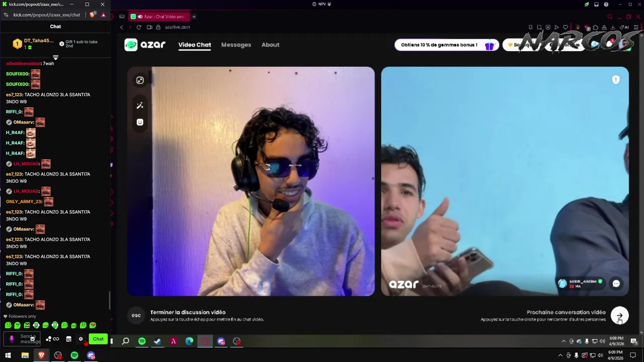Click the 'Obtiens 10 % de gemmes bonus' banner
This screenshot has width=644, height=362.
(x=447, y=45)
